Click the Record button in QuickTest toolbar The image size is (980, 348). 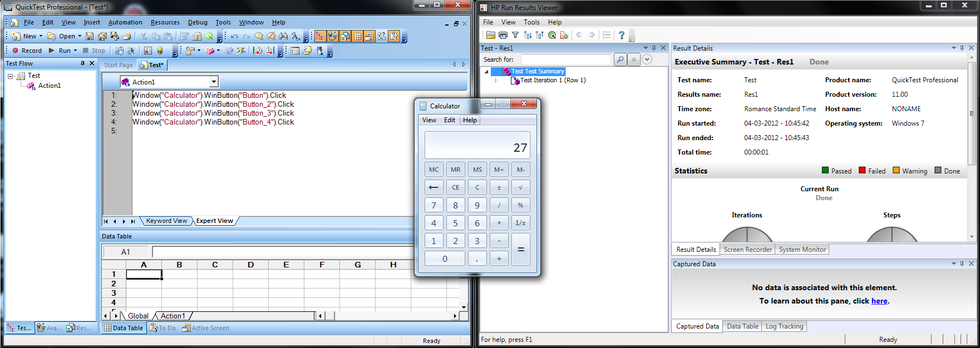[27, 51]
